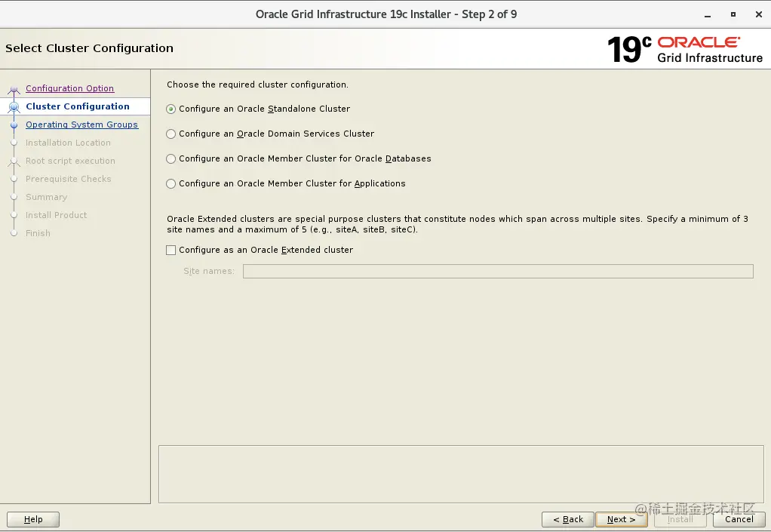The height and width of the screenshot is (532, 771).
Task: Open the Configuration Option step link
Action: point(70,88)
